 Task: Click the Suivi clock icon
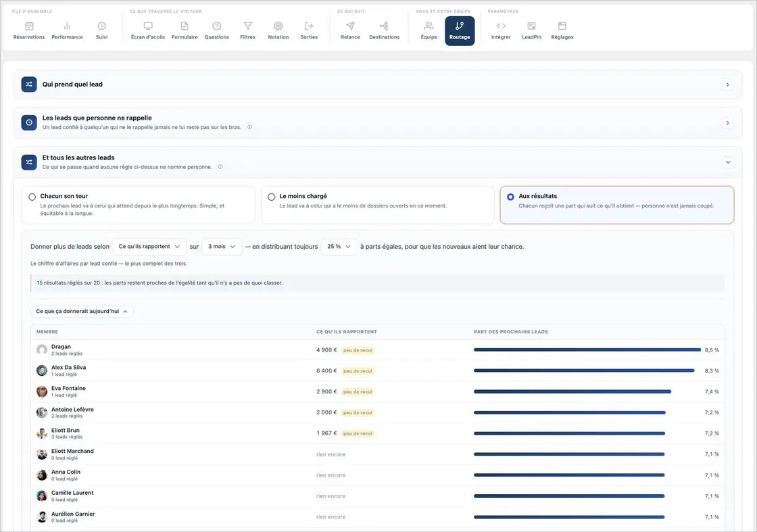click(101, 26)
